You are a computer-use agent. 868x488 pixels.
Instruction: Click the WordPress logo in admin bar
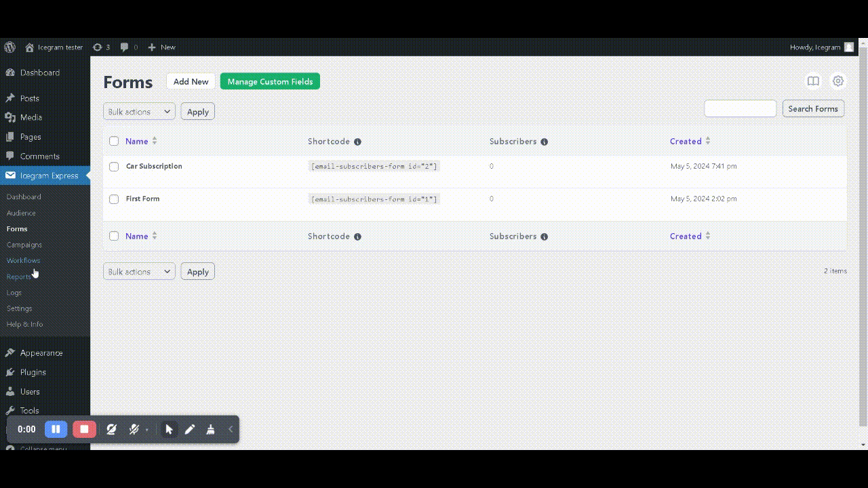point(9,47)
